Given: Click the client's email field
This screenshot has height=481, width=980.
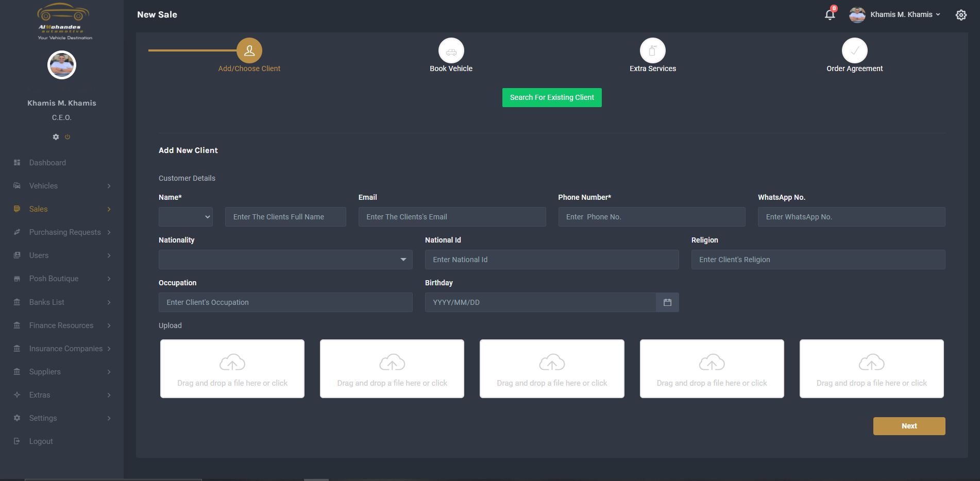Looking at the screenshot, I should coord(452,217).
